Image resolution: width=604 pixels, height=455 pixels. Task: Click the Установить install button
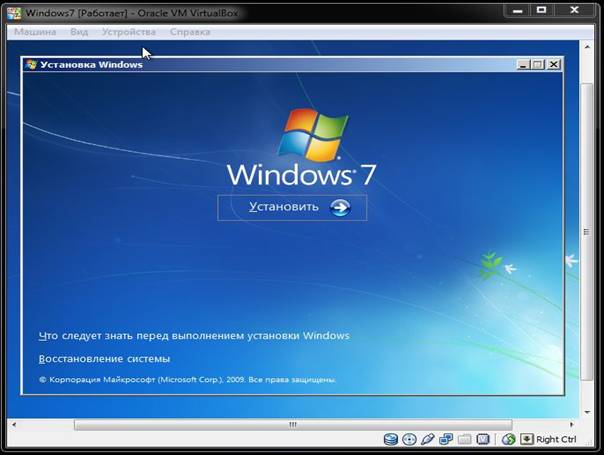[292, 208]
